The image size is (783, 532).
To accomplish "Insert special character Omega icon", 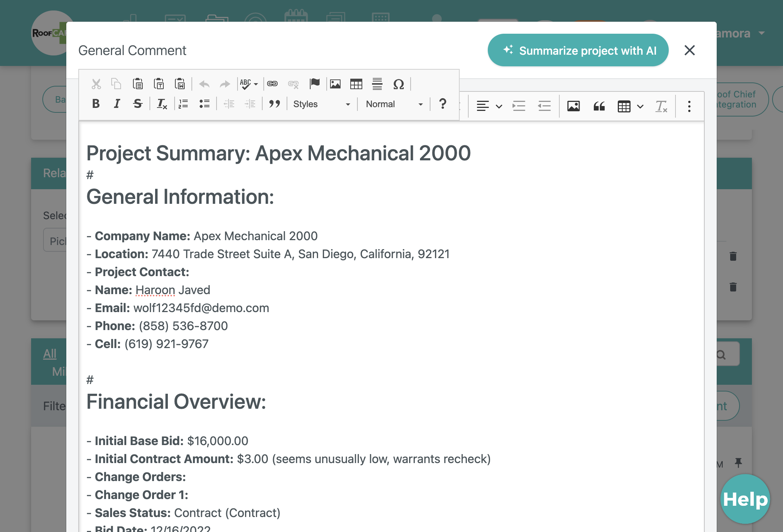I will coord(399,84).
